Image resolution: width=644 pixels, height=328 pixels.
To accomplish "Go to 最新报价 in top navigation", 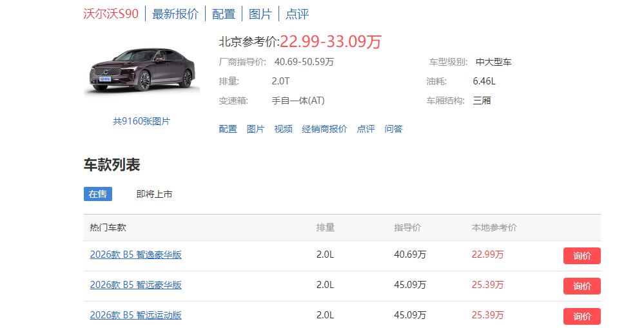I will (x=175, y=14).
